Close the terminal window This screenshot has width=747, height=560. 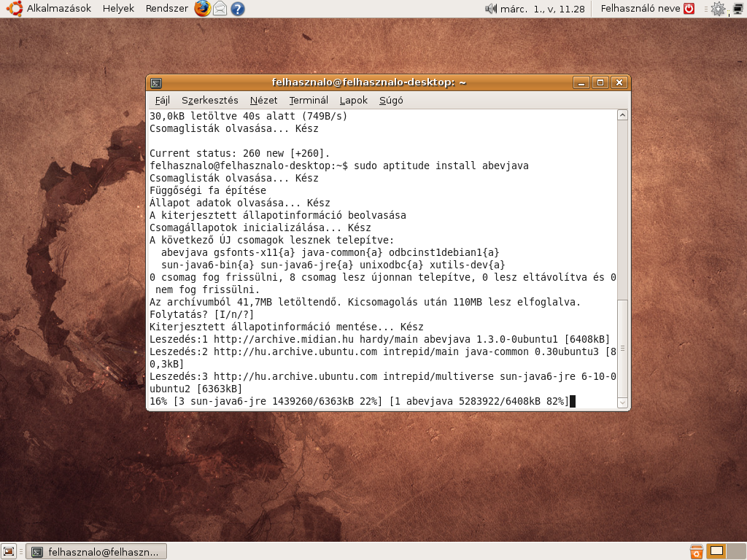click(619, 83)
